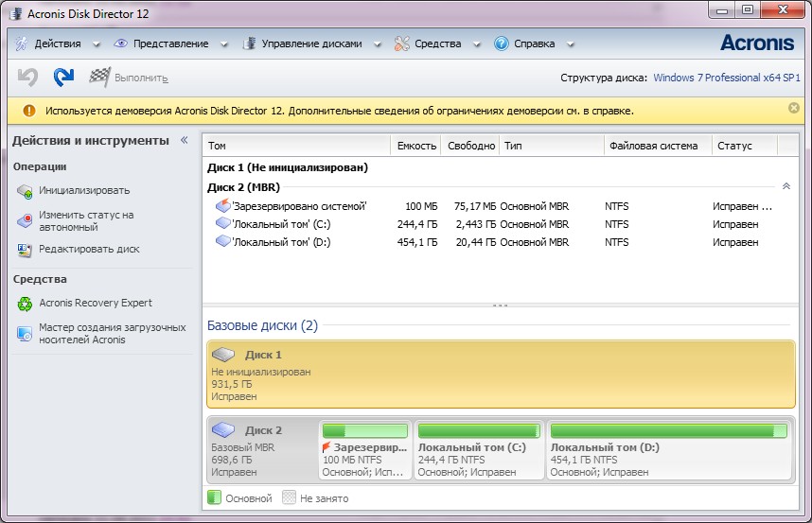
Task: Click the Базовые диски (2) heading
Action: [262, 325]
